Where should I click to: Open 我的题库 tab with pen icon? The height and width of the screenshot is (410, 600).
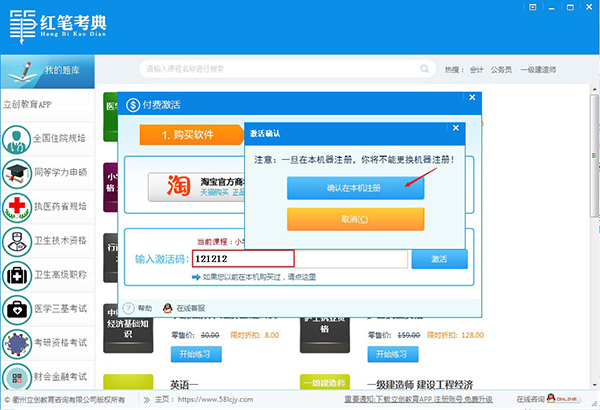pyautogui.click(x=47, y=72)
